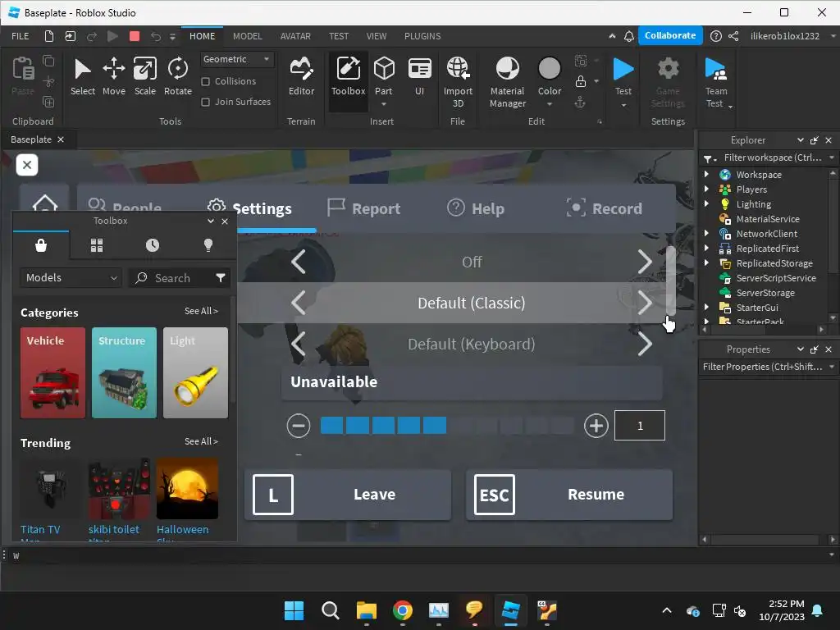This screenshot has height=630, width=840.
Task: Switch to the AVATAR ribbon tab
Action: click(295, 36)
